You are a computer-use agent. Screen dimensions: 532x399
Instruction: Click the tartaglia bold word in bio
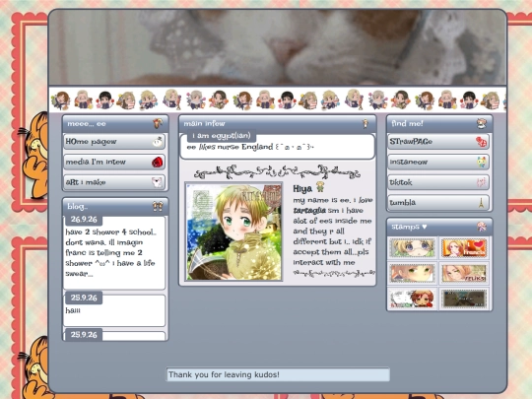pyautogui.click(x=309, y=211)
